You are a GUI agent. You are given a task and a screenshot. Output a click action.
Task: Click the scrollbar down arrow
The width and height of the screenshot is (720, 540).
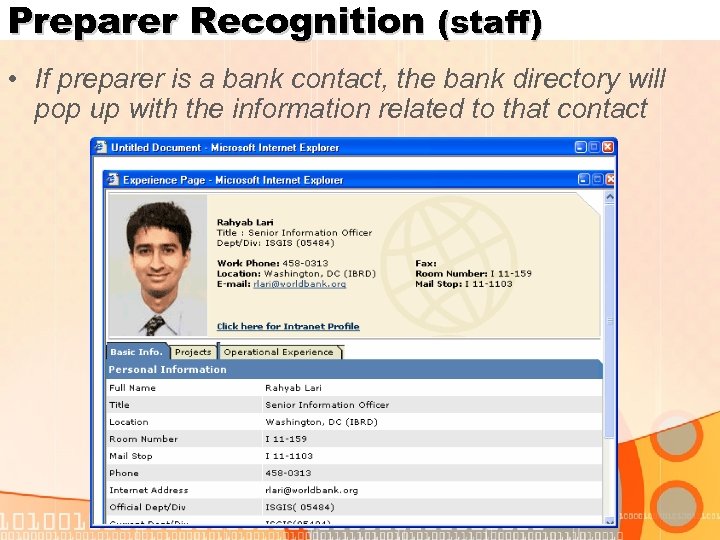tap(610, 521)
